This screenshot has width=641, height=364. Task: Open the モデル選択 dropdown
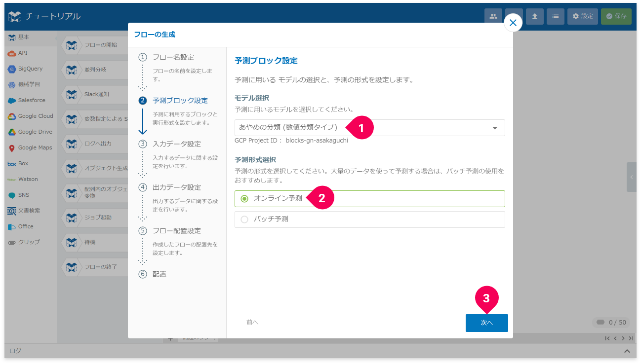tap(369, 128)
